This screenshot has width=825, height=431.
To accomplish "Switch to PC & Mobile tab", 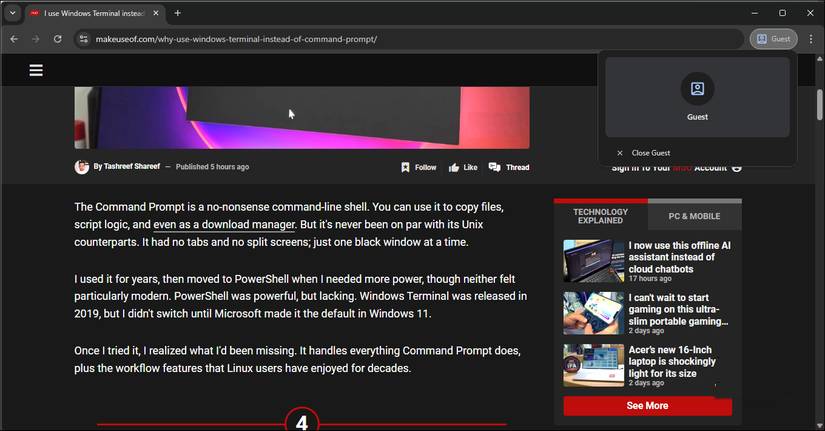I will click(695, 216).
